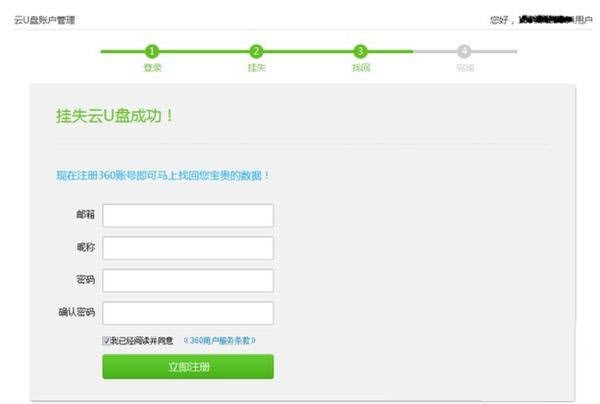Click the blue 现在注册360账号 prompt text
Viewport: 600px width, 404px height.
pyautogui.click(x=163, y=175)
